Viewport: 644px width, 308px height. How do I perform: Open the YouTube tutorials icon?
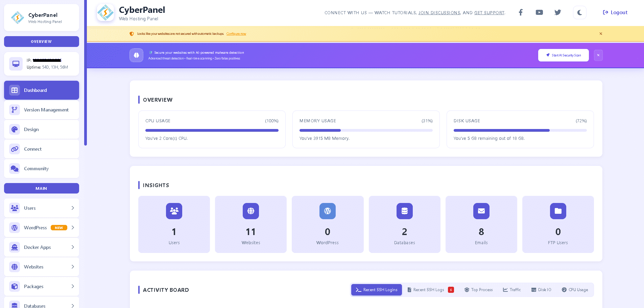[539, 12]
